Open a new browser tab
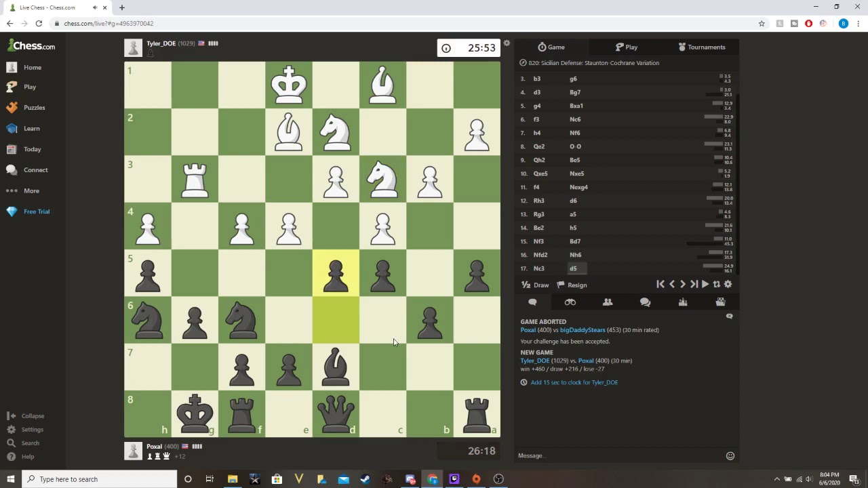868x488 pixels. (122, 7)
